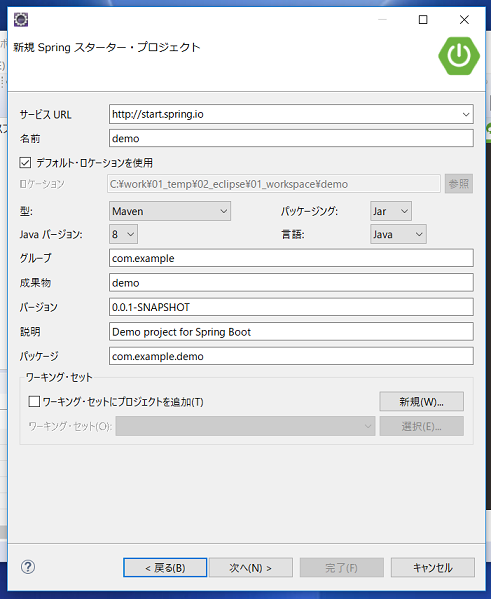Open the Java language dropdown
The width and height of the screenshot is (491, 599).
click(x=398, y=234)
